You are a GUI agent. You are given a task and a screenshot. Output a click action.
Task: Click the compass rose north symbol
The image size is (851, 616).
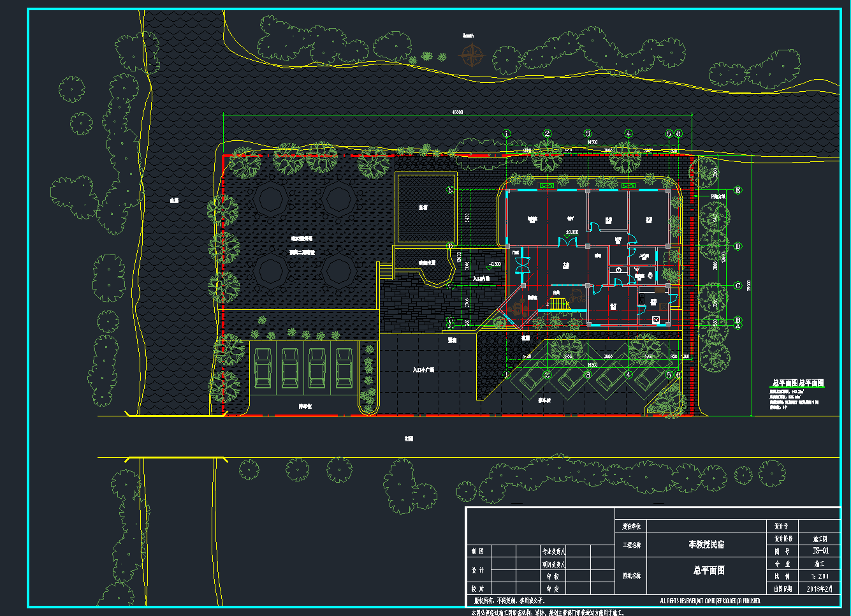coord(470,57)
